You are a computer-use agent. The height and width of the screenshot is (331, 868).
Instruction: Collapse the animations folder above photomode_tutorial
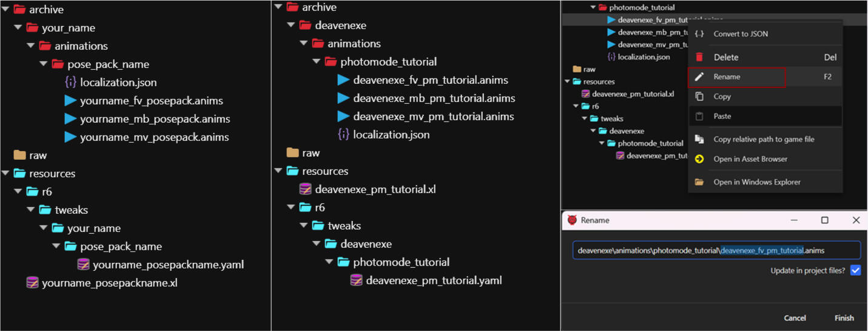[304, 44]
